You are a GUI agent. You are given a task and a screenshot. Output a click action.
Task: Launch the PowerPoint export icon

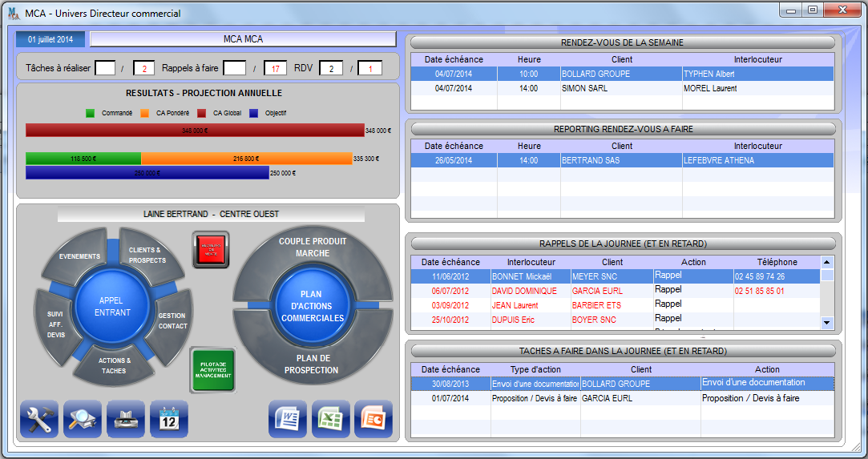click(x=373, y=419)
